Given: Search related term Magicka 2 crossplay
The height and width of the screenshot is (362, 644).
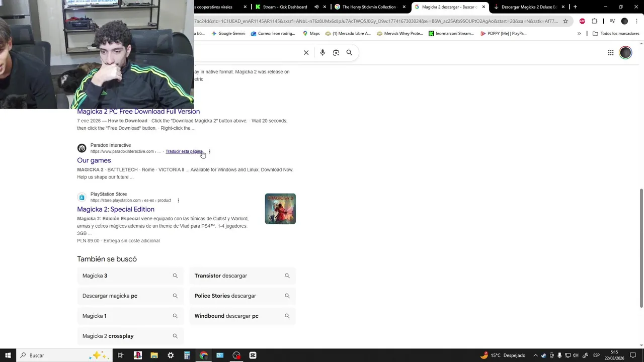Looking at the screenshot, I should [130, 336].
